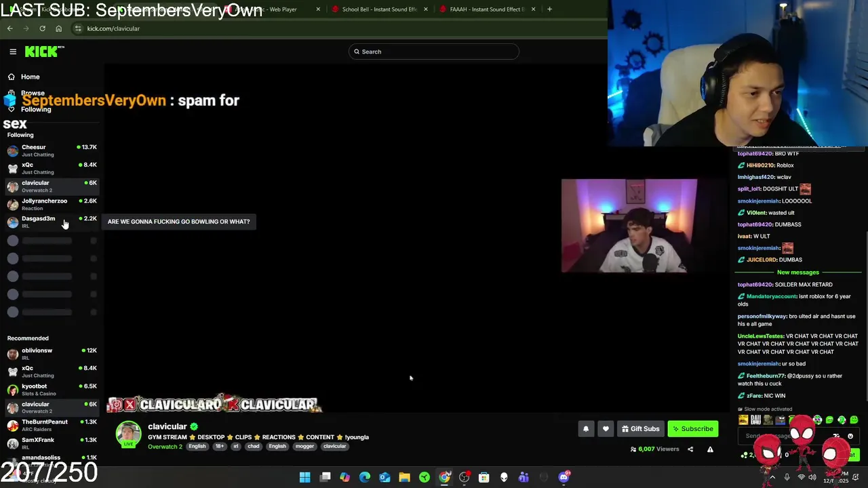Open the emoji picker in chat
Image resolution: width=868 pixels, height=488 pixels.
pos(850,436)
